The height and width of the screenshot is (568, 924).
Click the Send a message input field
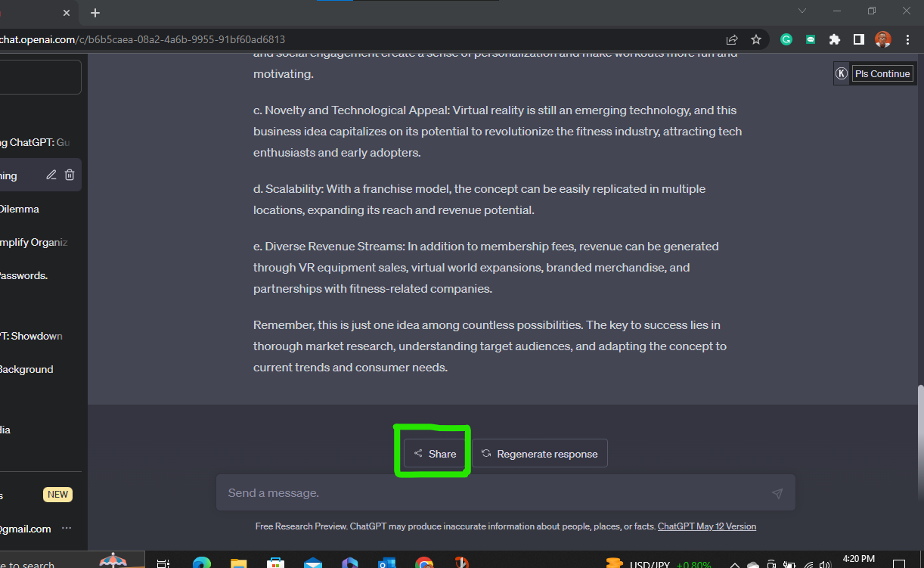click(x=454, y=492)
